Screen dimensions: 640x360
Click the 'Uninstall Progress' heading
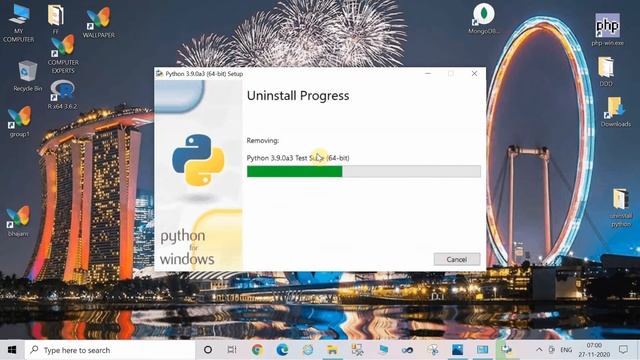click(298, 96)
